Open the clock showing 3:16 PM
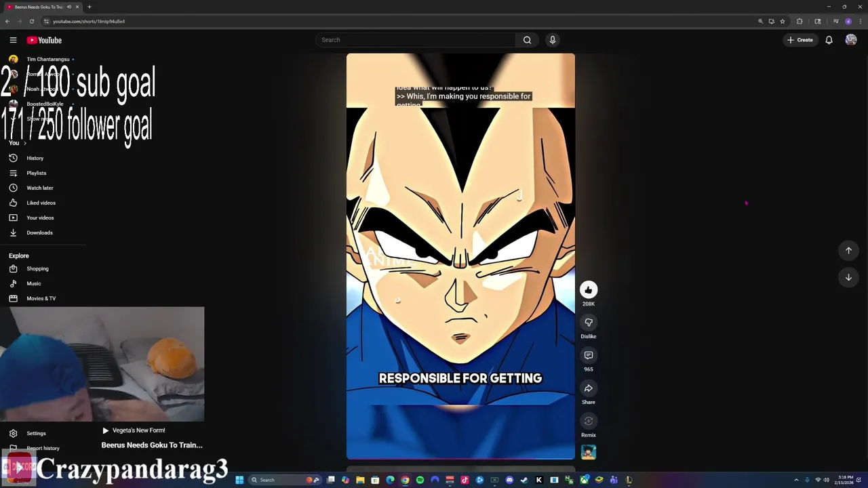The image size is (868, 488). (x=844, y=480)
